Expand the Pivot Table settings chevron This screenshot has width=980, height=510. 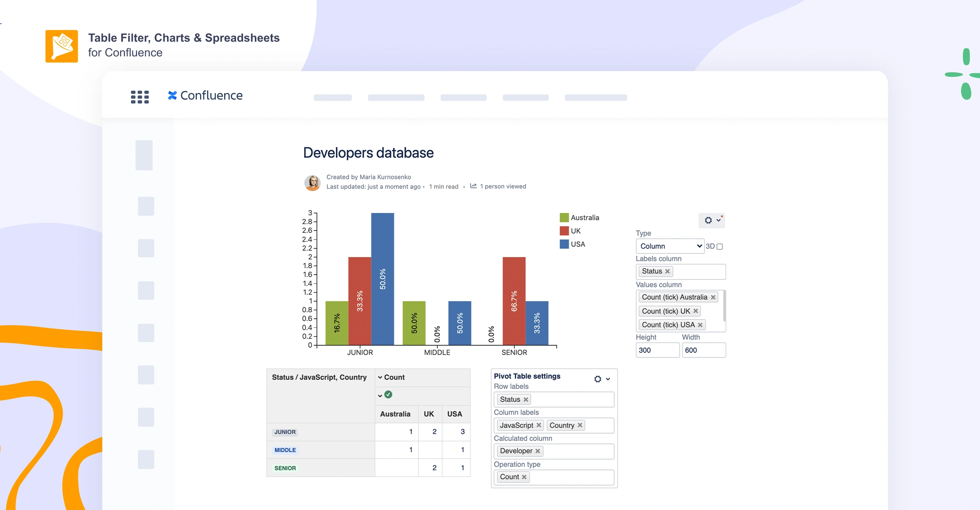609,379
